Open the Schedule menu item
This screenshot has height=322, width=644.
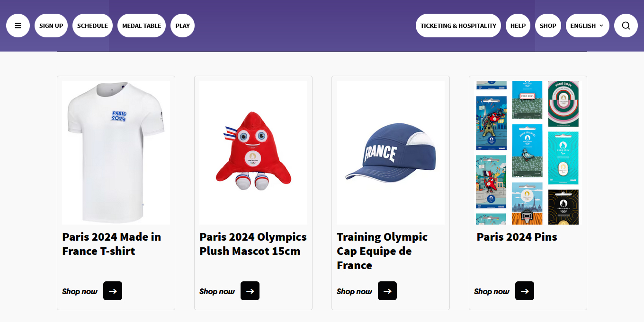pyautogui.click(x=92, y=26)
